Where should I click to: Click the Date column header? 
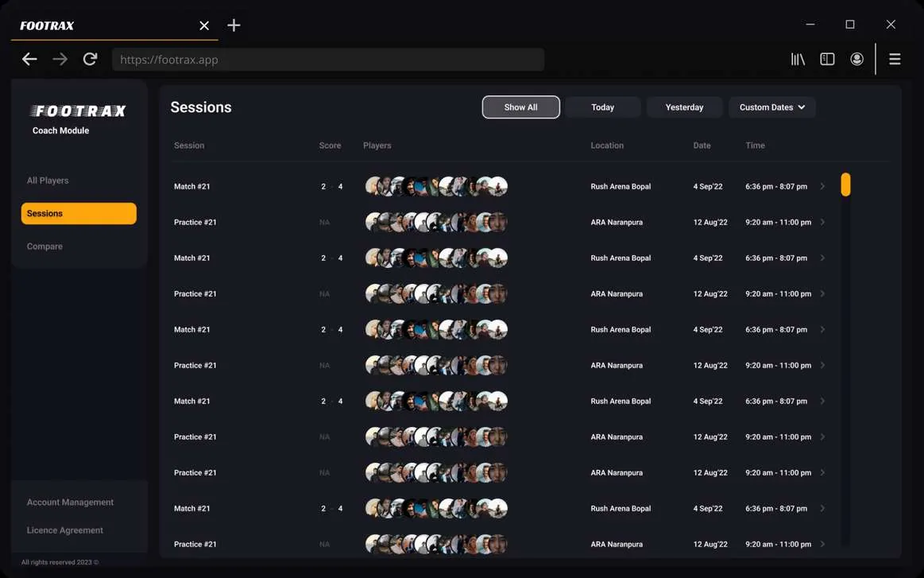[702, 145]
